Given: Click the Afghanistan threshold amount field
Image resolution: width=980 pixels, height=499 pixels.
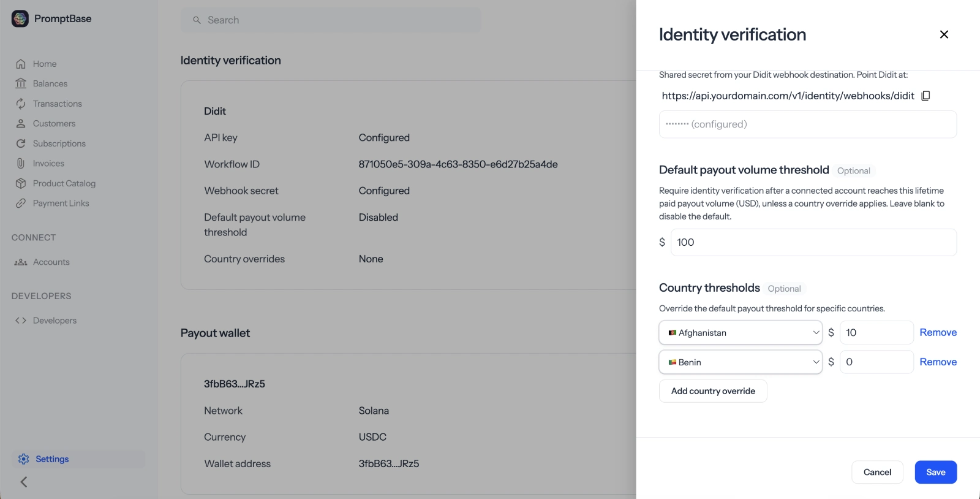Looking at the screenshot, I should pos(876,332).
